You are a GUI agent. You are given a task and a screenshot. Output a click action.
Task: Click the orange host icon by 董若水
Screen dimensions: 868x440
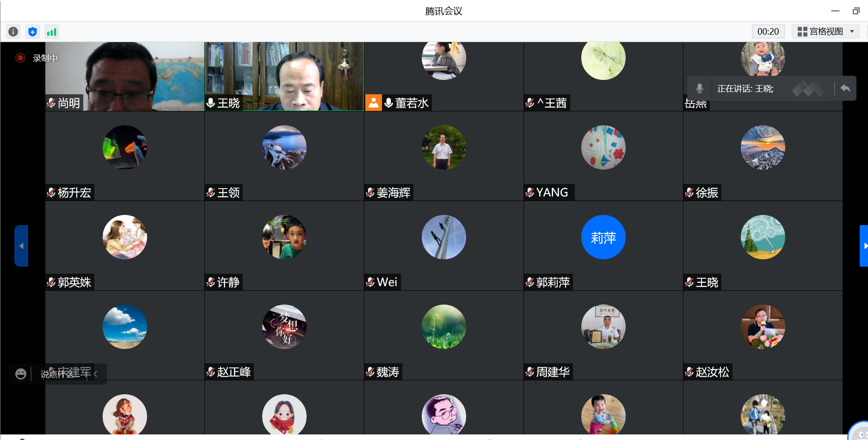(374, 103)
